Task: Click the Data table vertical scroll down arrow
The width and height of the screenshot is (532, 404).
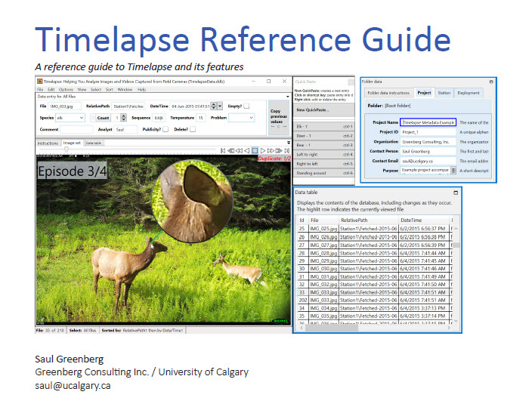Action: coord(456,321)
